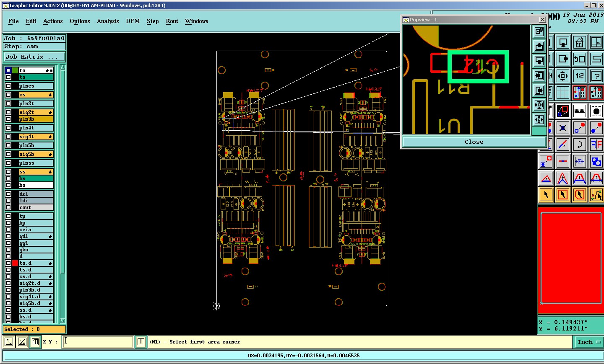
Task: Open the Analysis menu
Action: pos(108,21)
